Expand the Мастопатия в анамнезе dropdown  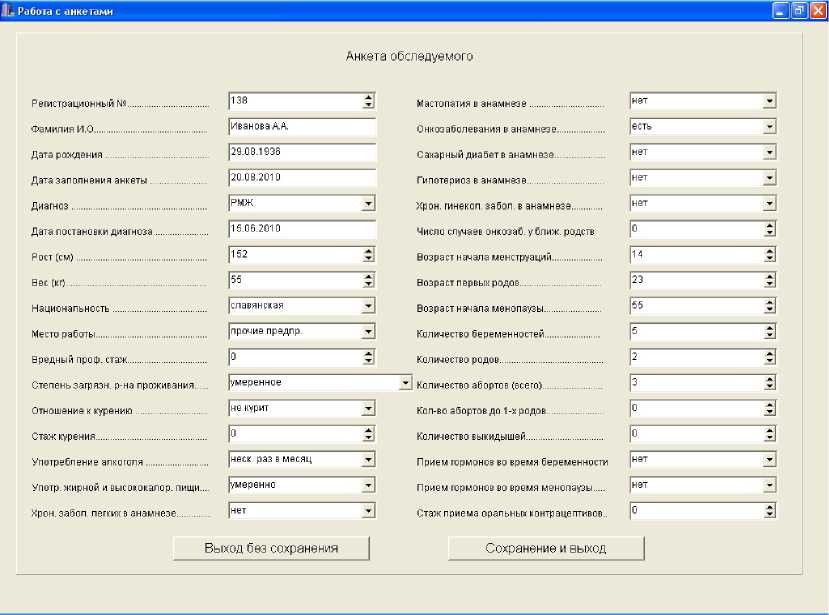(769, 101)
